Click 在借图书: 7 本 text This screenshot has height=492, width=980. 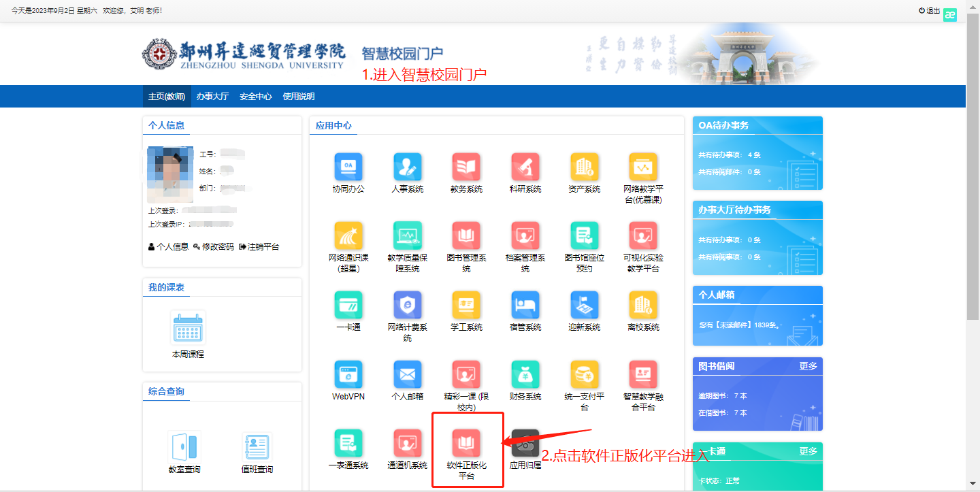pos(722,413)
